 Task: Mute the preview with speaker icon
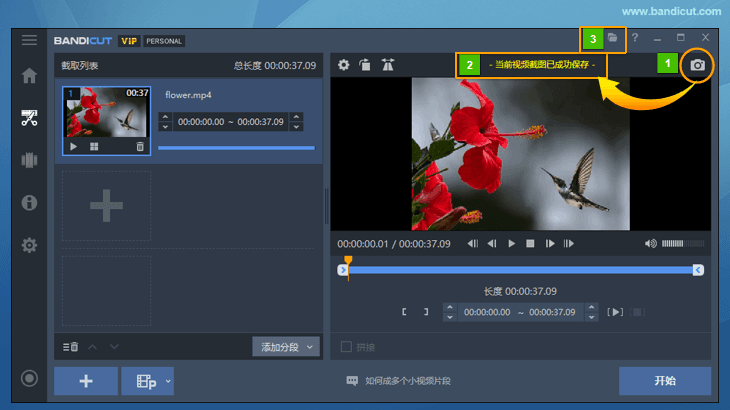[651, 243]
